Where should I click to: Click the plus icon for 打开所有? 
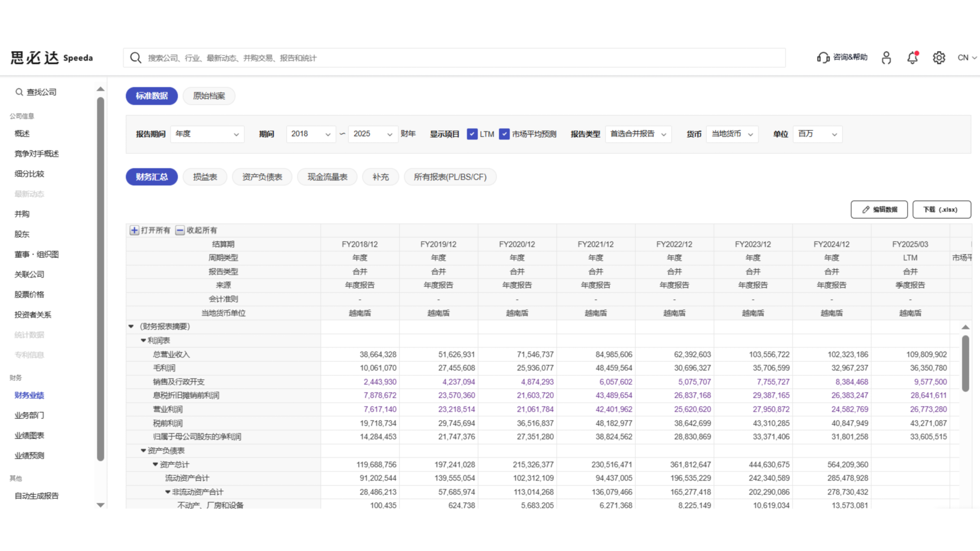click(134, 230)
